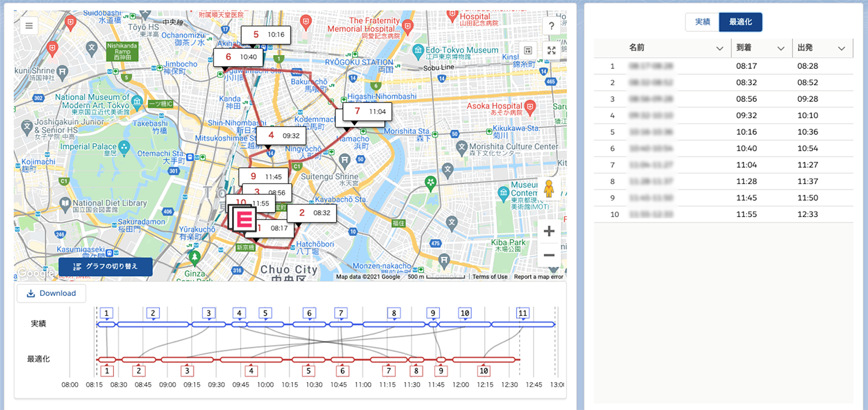
Task: Click departure time 08:28 in table row 1
Action: click(x=808, y=66)
